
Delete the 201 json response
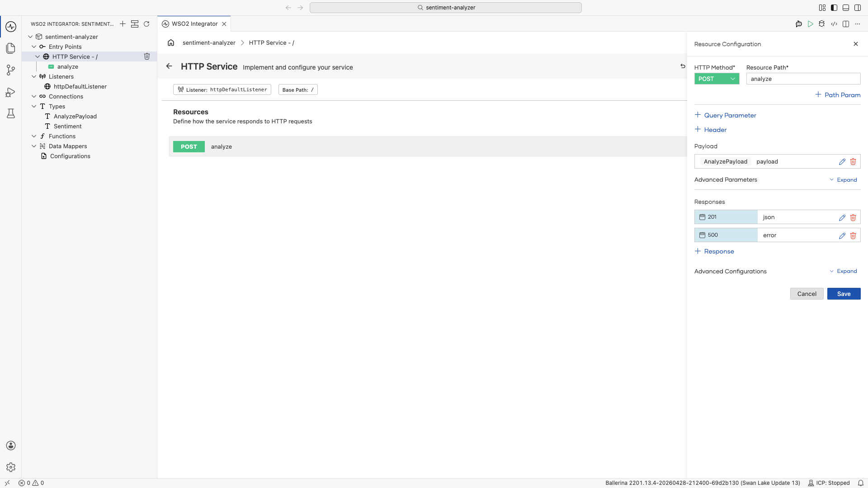tap(853, 217)
